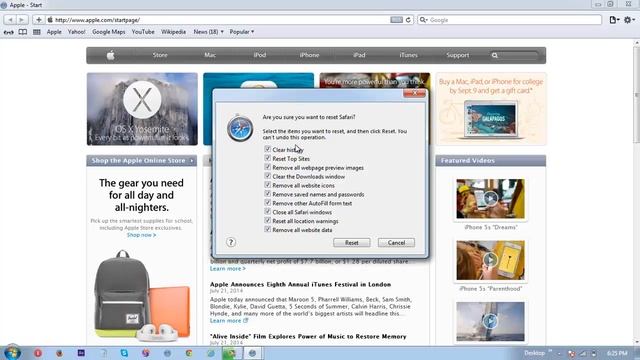
Task: Open the Desktop toolbar in the taskbar
Action: 534,353
